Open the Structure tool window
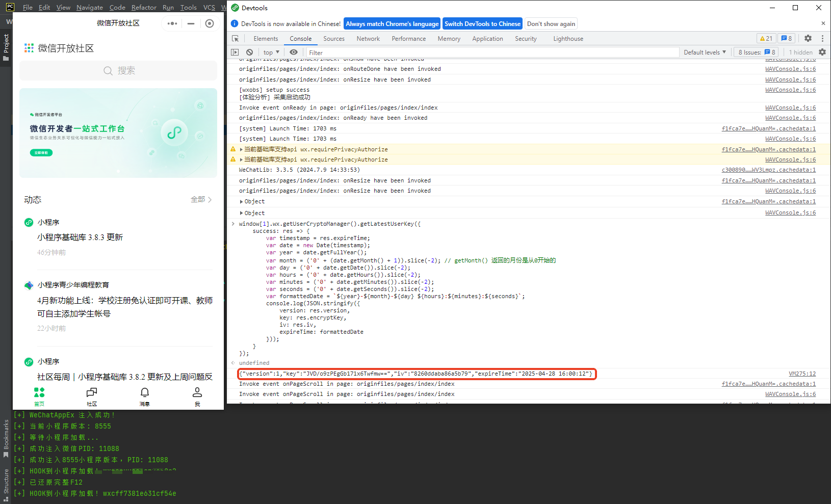 tap(6, 485)
